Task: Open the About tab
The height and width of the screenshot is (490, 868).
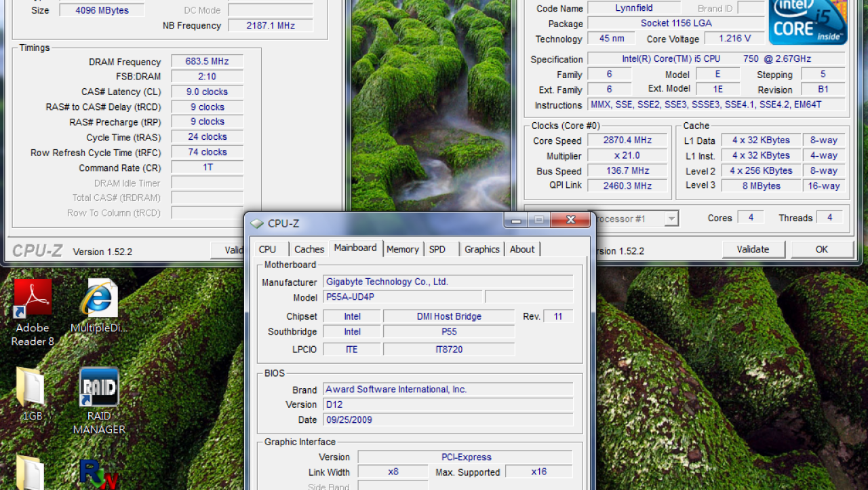Action: 522,249
